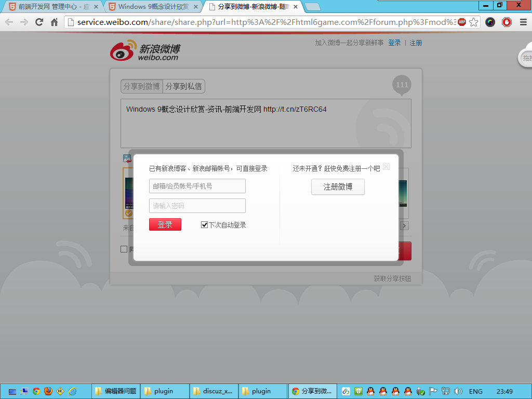Switch to the 分享到私信 tab
The image size is (532, 399).
tap(184, 86)
